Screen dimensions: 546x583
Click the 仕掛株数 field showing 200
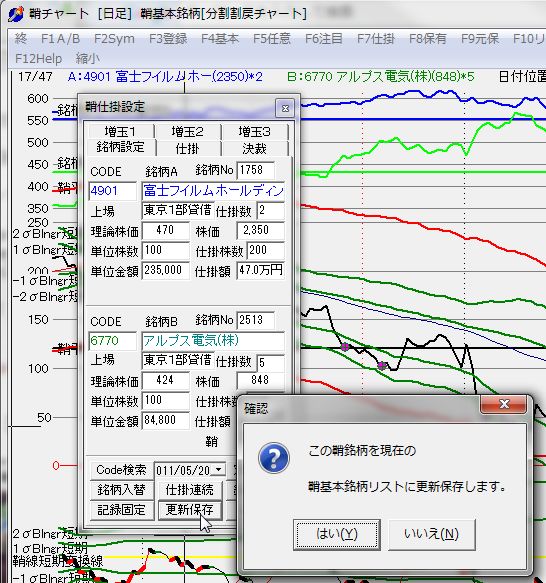[266, 250]
